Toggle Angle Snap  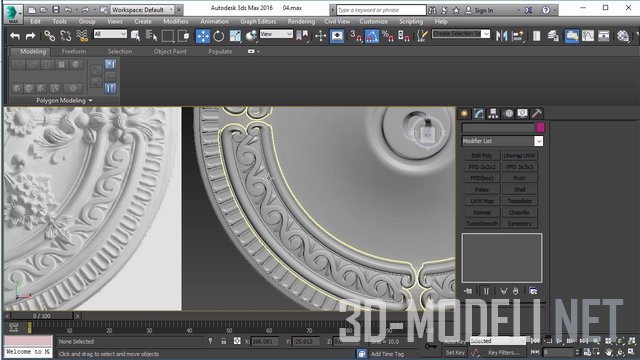pos(372,36)
